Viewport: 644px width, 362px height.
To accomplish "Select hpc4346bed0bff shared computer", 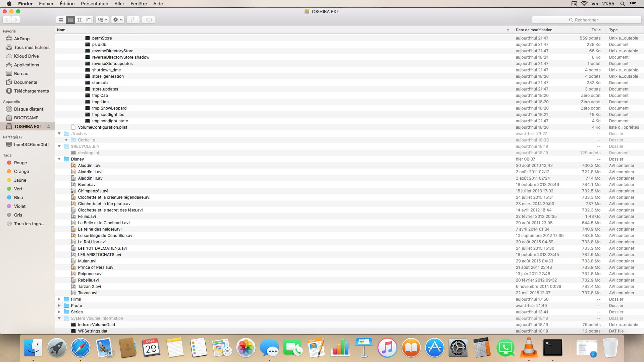I will [31, 144].
